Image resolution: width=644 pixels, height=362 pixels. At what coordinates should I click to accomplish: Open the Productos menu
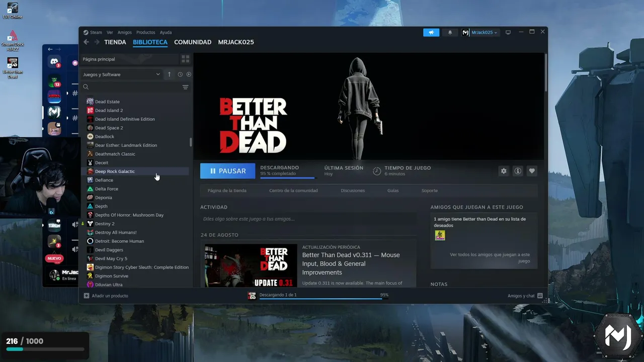click(x=146, y=33)
